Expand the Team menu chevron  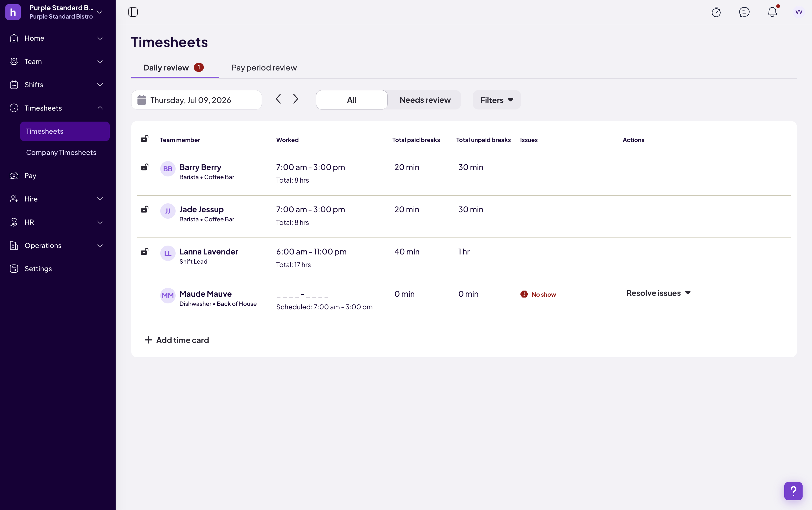coord(100,61)
